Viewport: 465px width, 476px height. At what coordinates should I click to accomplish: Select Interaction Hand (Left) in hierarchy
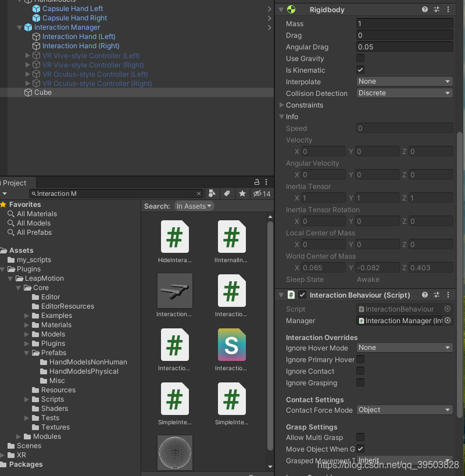(78, 37)
